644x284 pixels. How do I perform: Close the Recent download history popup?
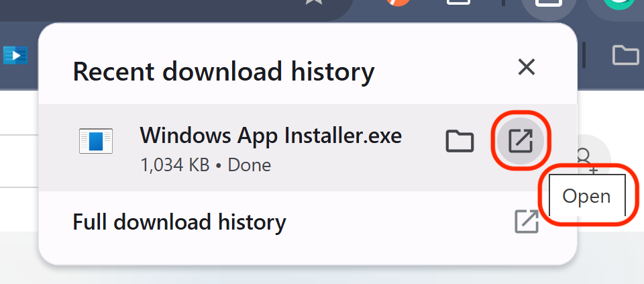tap(527, 66)
